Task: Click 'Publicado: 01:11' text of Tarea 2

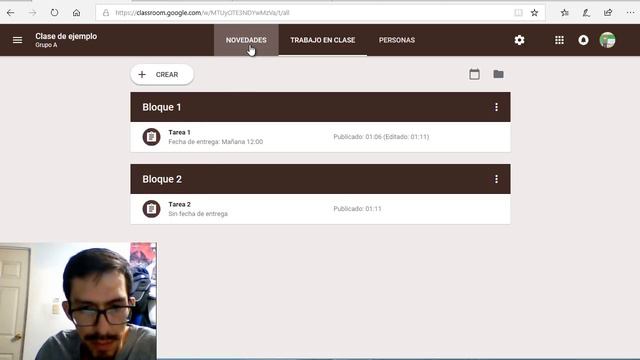Action: 357,209
